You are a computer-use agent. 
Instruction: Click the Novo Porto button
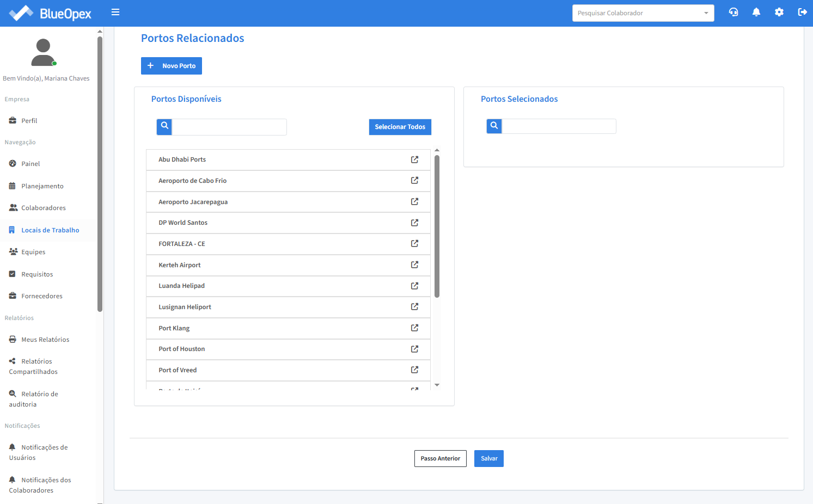pos(172,66)
